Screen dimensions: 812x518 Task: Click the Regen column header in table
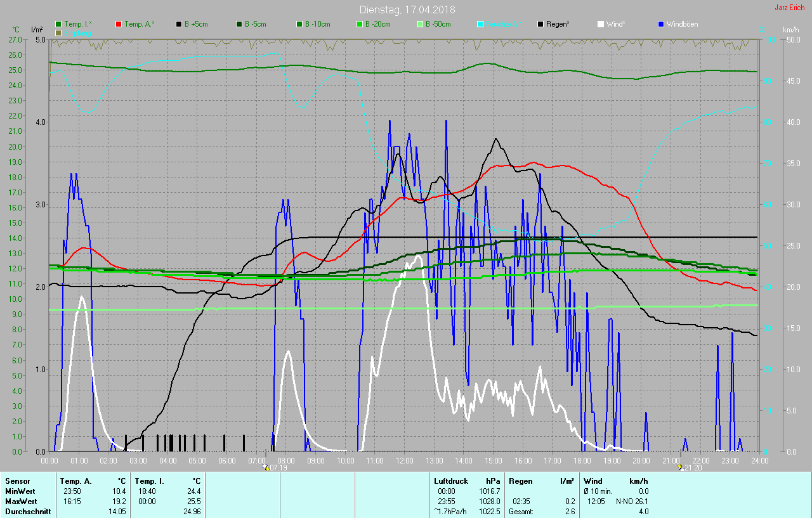click(521, 481)
